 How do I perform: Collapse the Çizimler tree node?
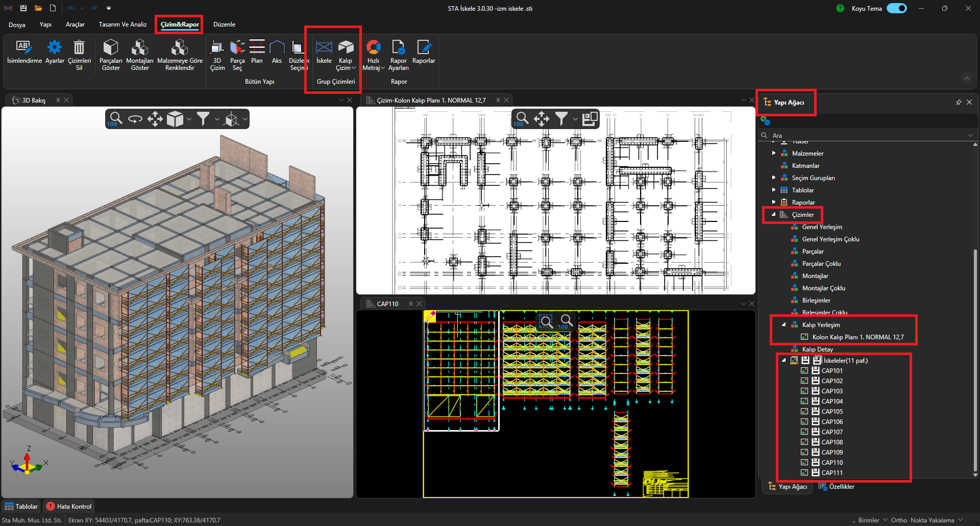(x=774, y=215)
